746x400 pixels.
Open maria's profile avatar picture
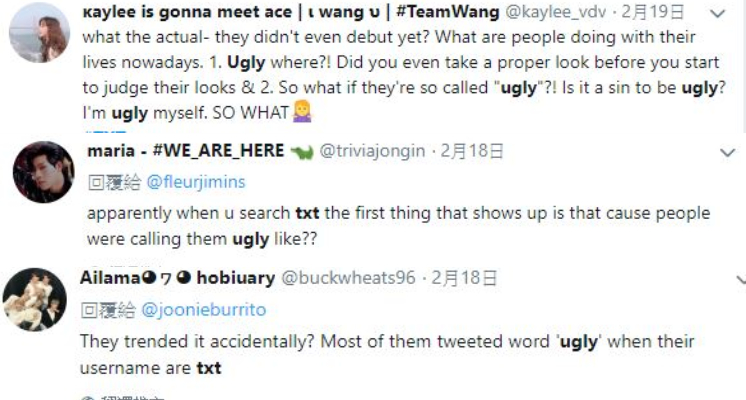click(43, 172)
